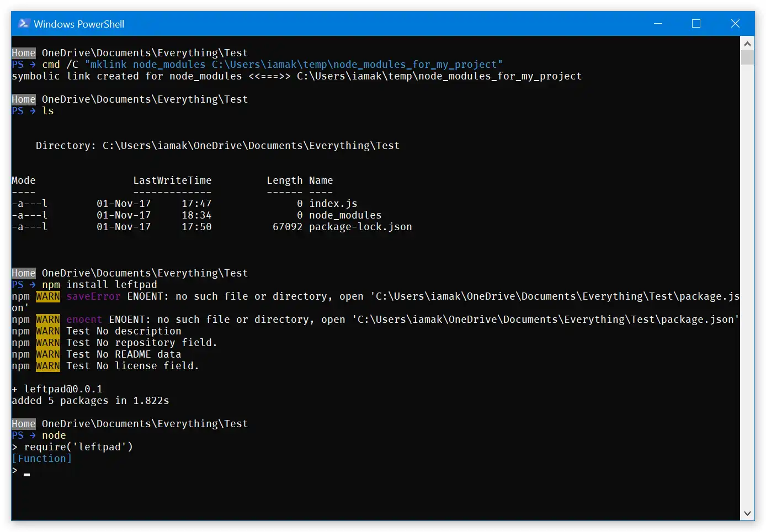Screen dimensions: 766x532
Task: Click the scroll-up arrow on the scrollbar
Action: (x=747, y=44)
